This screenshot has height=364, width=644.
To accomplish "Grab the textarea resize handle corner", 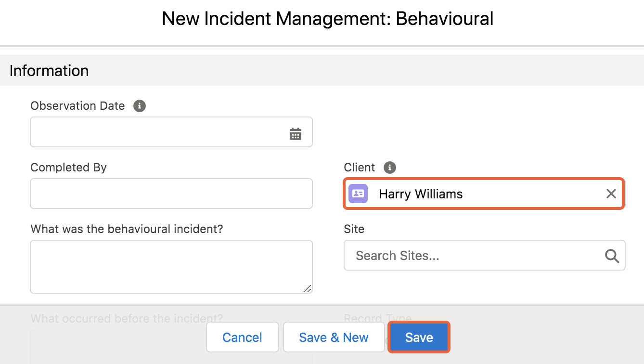I will [308, 288].
